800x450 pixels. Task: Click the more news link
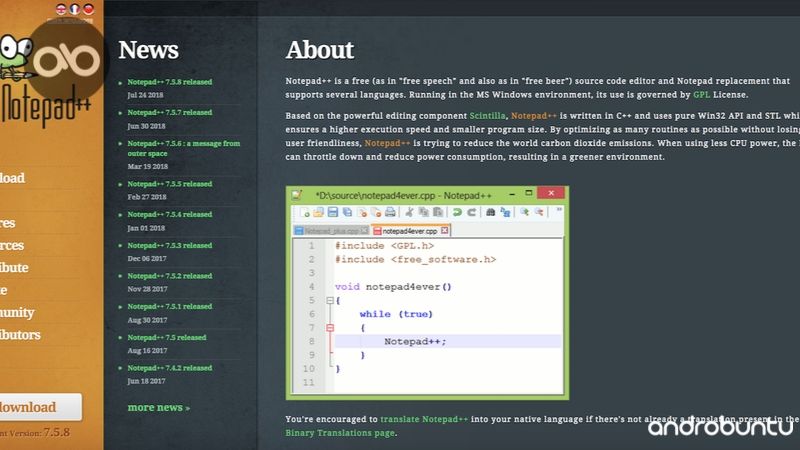(159, 408)
